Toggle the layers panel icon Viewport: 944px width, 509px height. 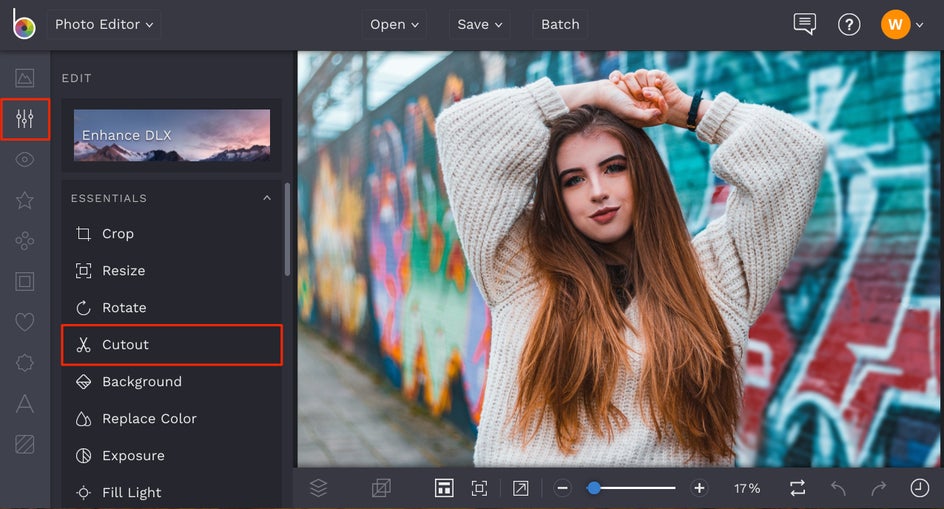pos(318,488)
